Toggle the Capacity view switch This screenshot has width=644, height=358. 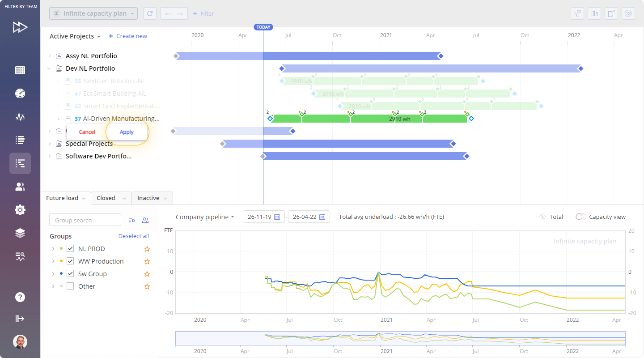580,217
